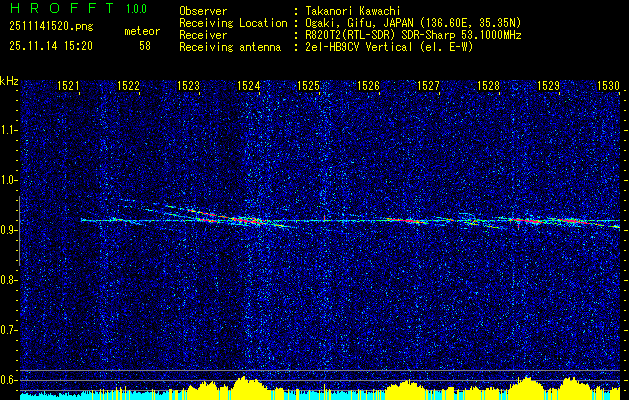This screenshot has width=629, height=400.
Task: Pick the 1527 time tick label
Action: coord(429,87)
